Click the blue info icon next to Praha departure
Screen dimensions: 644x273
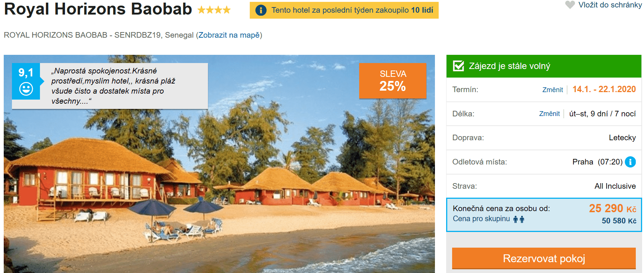630,162
